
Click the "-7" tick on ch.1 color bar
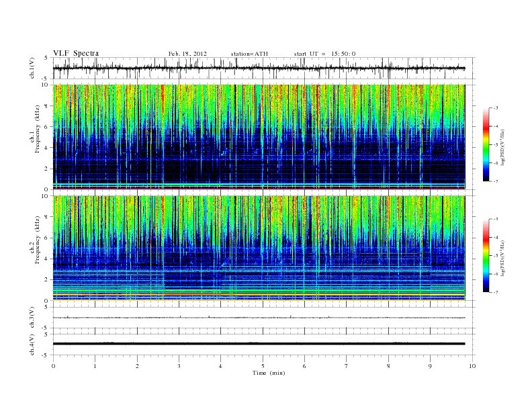pos(496,181)
